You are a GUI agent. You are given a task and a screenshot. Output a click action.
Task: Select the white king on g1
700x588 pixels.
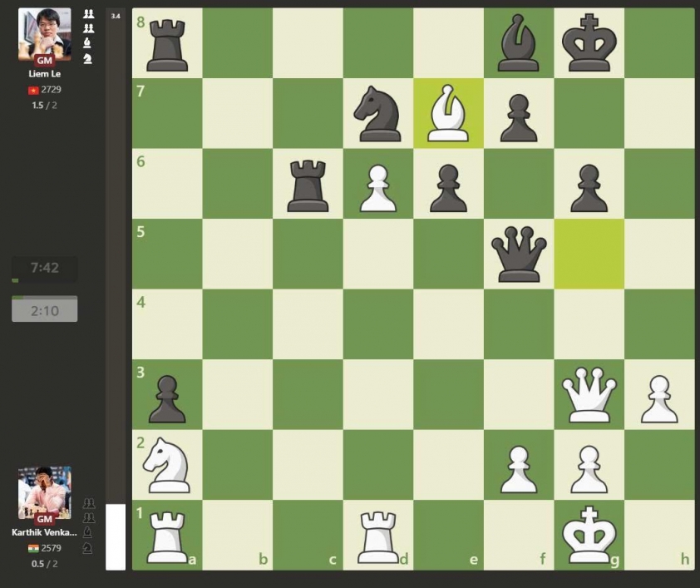click(589, 535)
